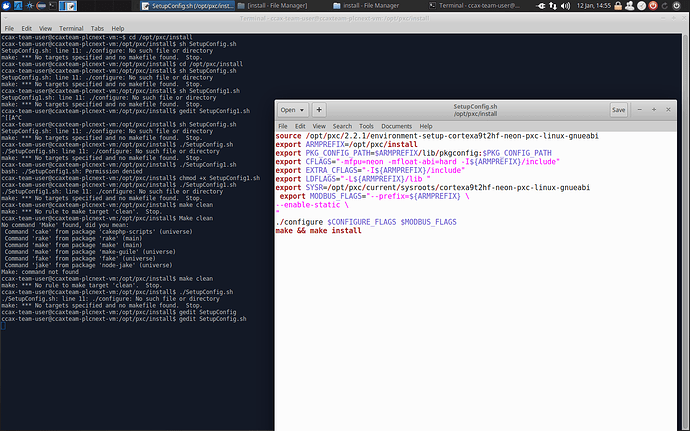Click the power plug icon in system tray

[x=541, y=6]
